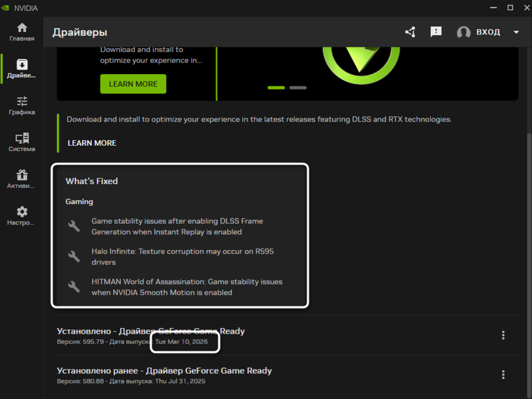This screenshot has height=399, width=532.
Task: Click the Halo Infinite texture corruption fix
Action: (x=182, y=257)
